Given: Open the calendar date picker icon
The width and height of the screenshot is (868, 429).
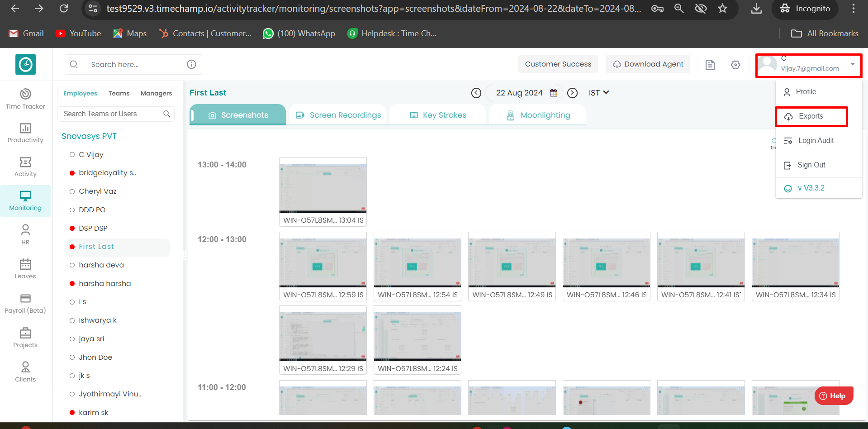Looking at the screenshot, I should [x=554, y=93].
